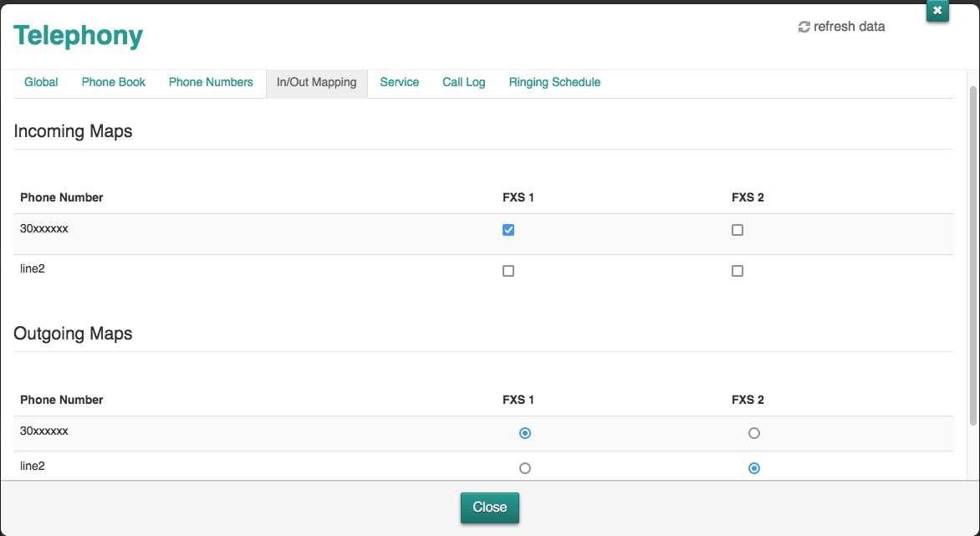Image resolution: width=980 pixels, height=536 pixels.
Task: Check FXS 2 for incoming line2
Action: [x=738, y=271]
